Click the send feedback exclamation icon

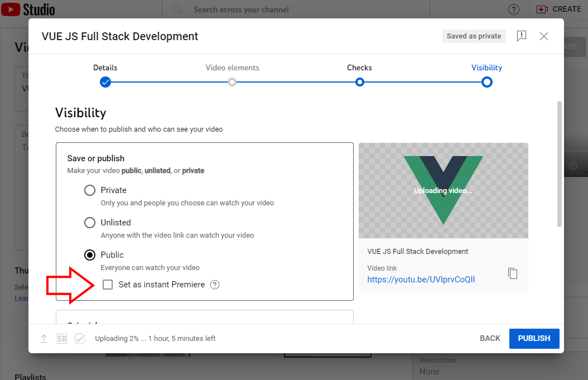pos(522,36)
